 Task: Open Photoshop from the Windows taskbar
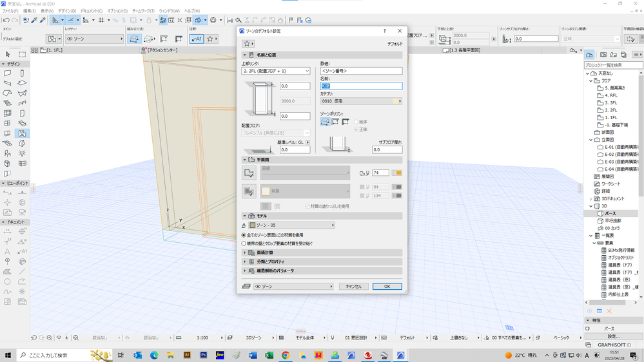(x=203, y=355)
